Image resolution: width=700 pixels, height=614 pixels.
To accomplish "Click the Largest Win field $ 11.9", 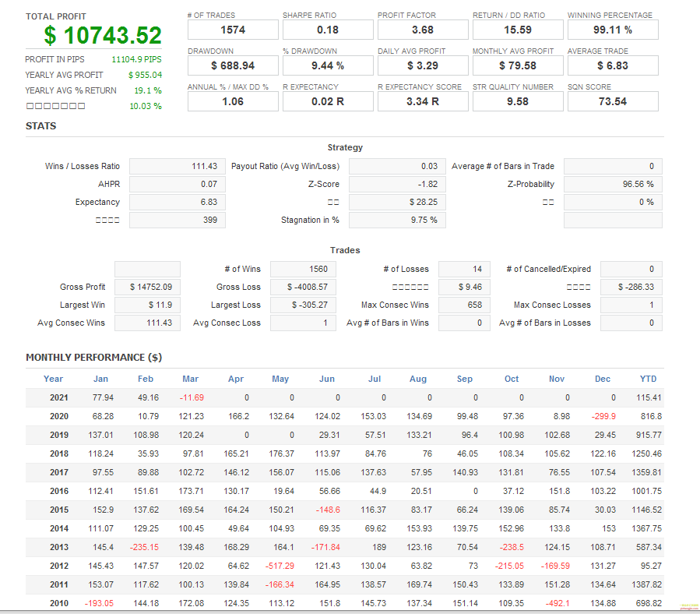I will (x=147, y=305).
